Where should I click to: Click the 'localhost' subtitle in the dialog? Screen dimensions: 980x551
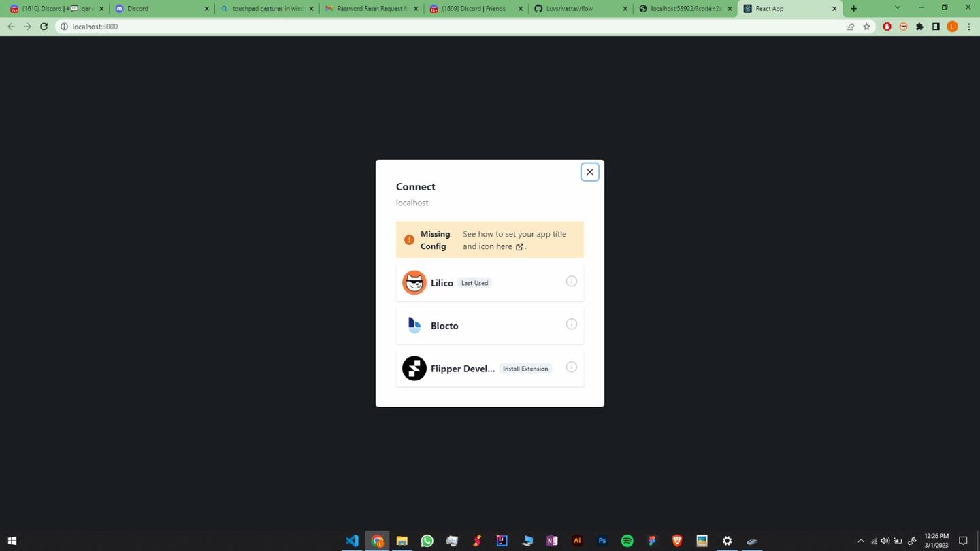coord(412,203)
